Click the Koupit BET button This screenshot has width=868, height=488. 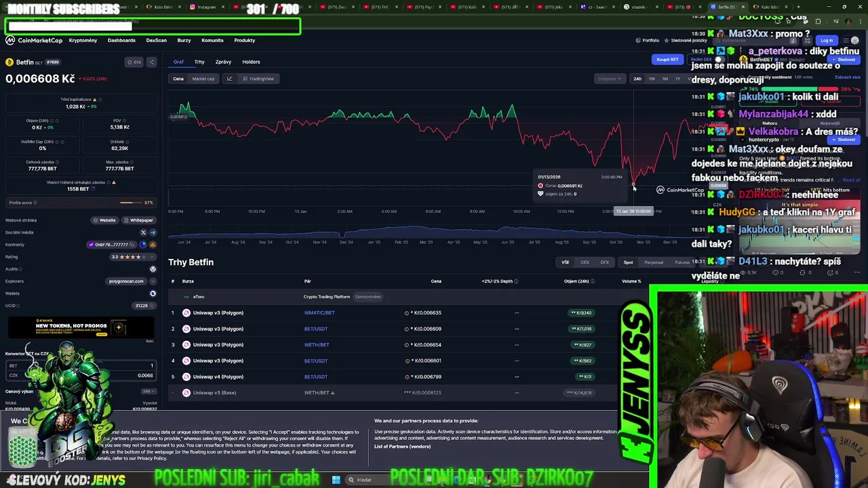667,60
